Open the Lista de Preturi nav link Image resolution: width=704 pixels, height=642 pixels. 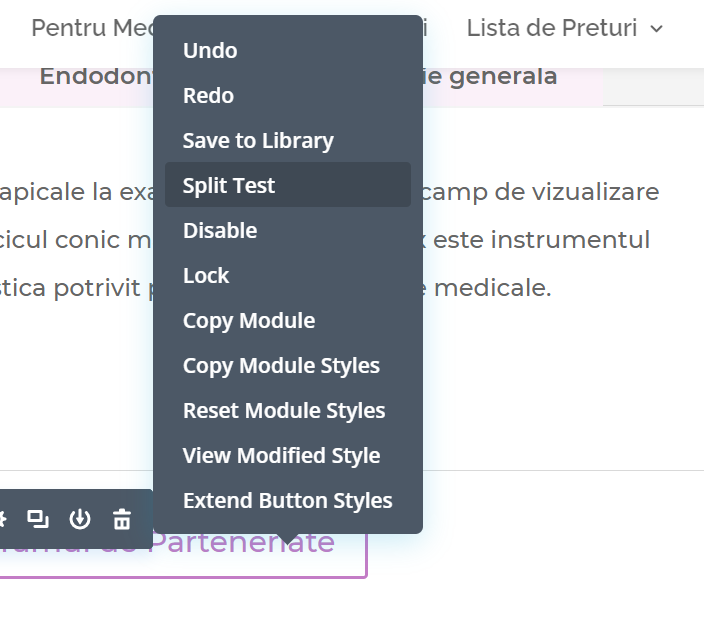coord(552,28)
